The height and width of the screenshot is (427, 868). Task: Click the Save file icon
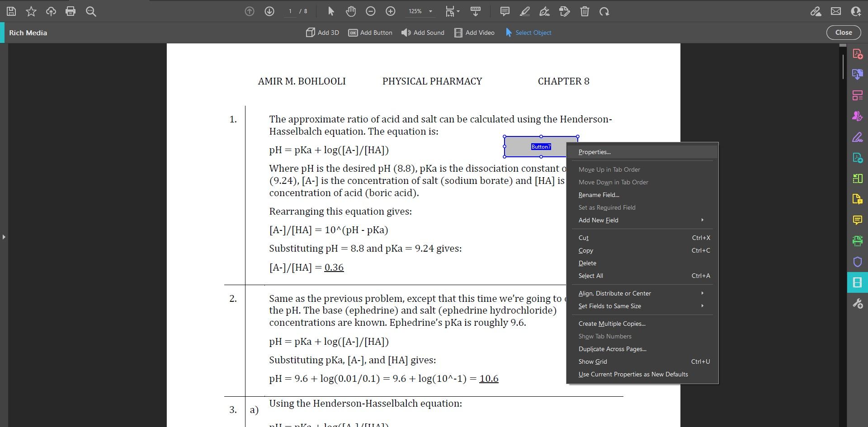11,11
